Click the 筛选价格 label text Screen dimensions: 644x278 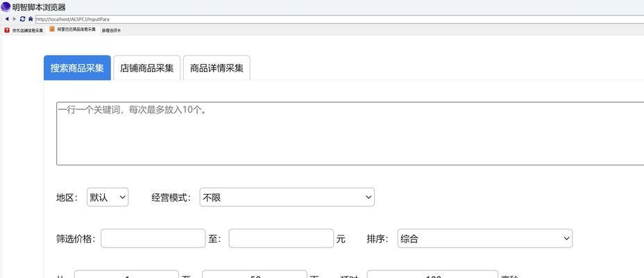pyautogui.click(x=76, y=239)
